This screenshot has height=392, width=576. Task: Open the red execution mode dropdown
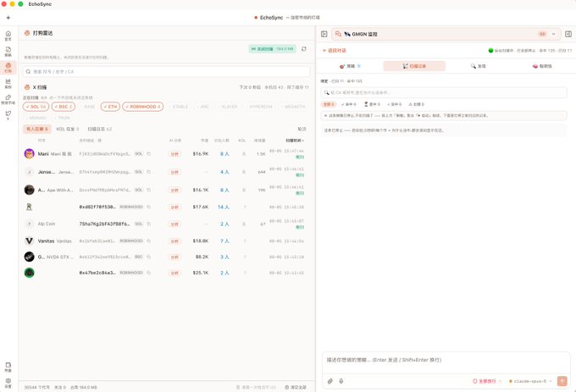[x=487, y=381]
